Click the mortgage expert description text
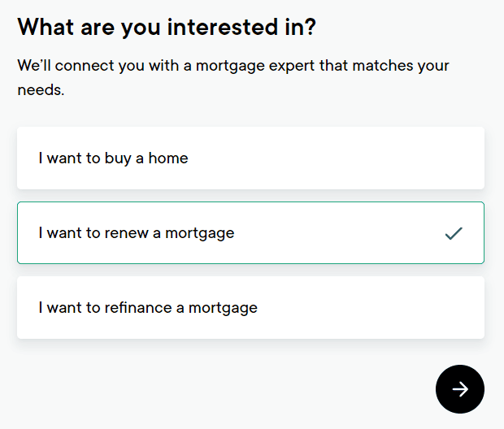 pos(232,77)
